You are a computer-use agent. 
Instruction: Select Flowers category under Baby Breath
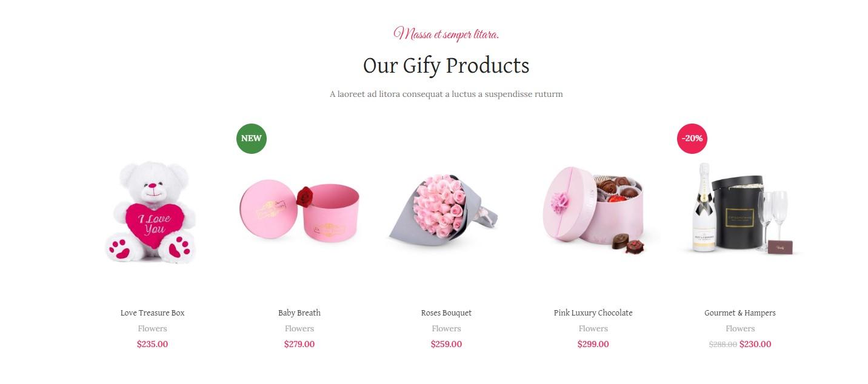coord(299,328)
